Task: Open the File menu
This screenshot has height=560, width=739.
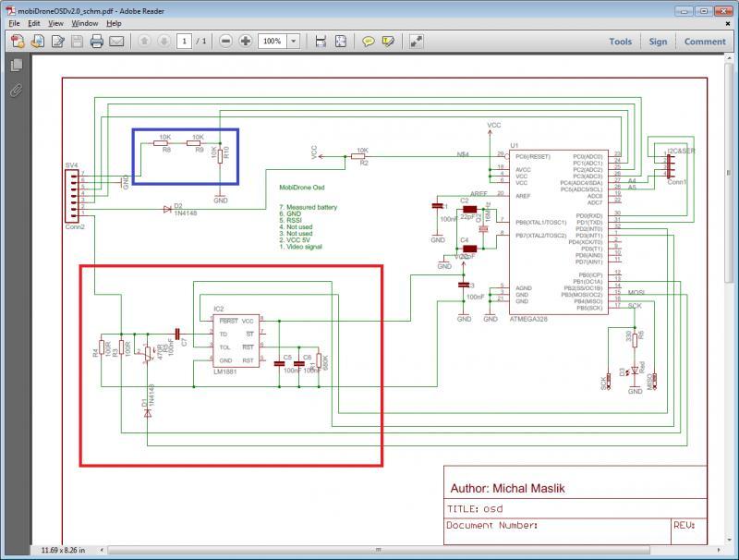Action: pos(14,22)
